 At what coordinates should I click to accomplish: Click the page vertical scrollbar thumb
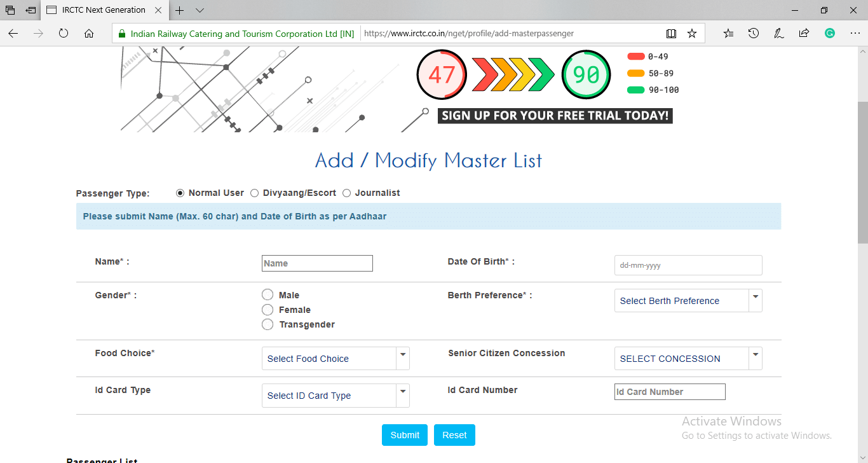862,172
